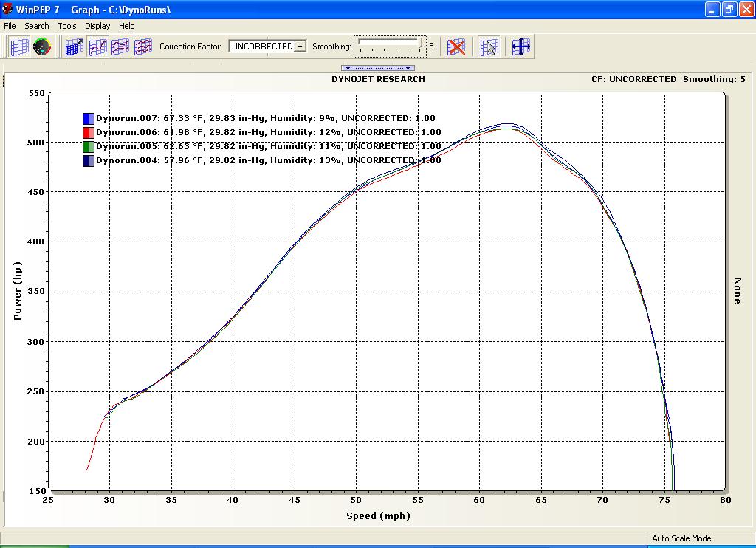Open the Display menu

tap(97, 26)
